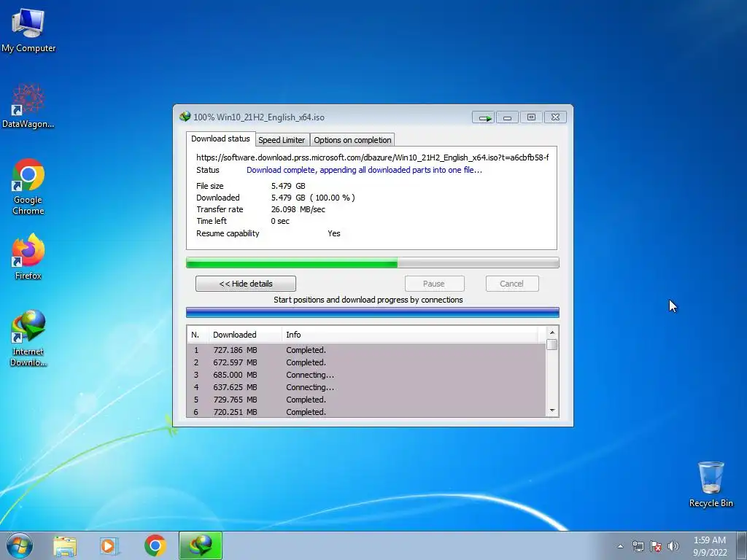Click the Downloaded '100.00 %' value
Viewport: 747px width, 560px height.
(332, 198)
